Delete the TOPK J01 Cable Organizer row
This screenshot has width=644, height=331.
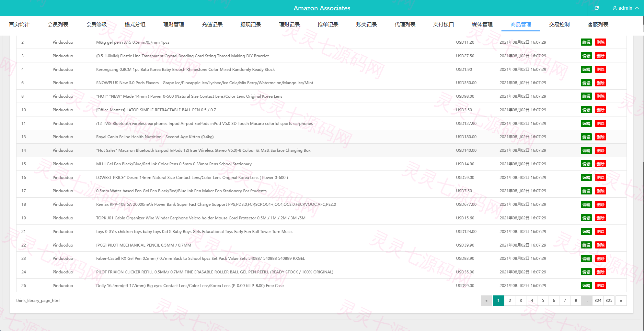(x=600, y=218)
